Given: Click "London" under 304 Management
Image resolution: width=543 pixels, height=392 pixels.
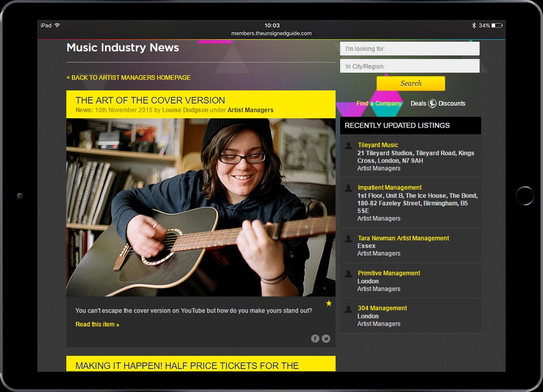Looking at the screenshot, I should [368, 316].
